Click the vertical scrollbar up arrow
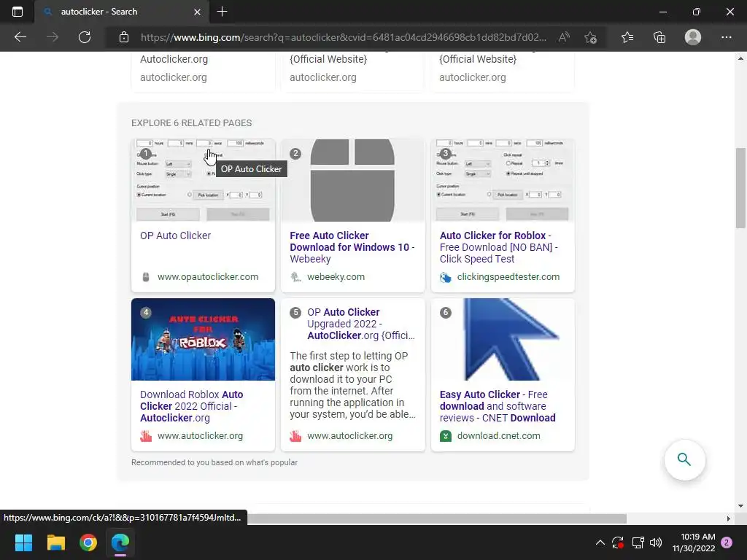 (x=740, y=58)
